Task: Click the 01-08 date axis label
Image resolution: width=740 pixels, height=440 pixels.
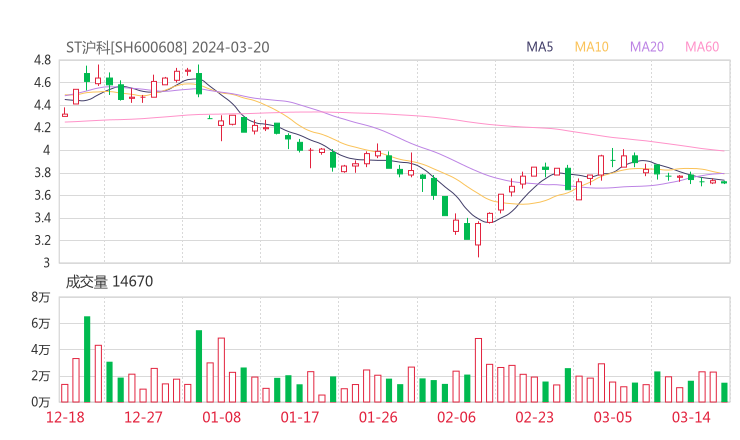Action: tap(221, 417)
